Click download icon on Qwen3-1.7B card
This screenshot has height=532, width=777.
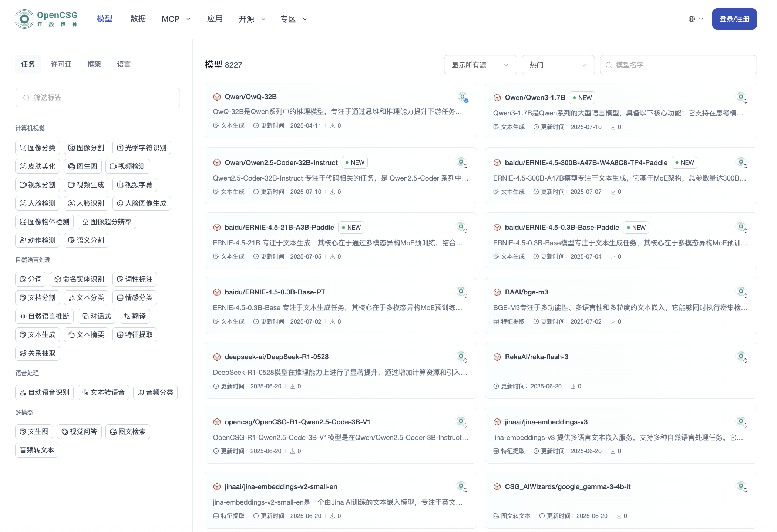tap(613, 127)
